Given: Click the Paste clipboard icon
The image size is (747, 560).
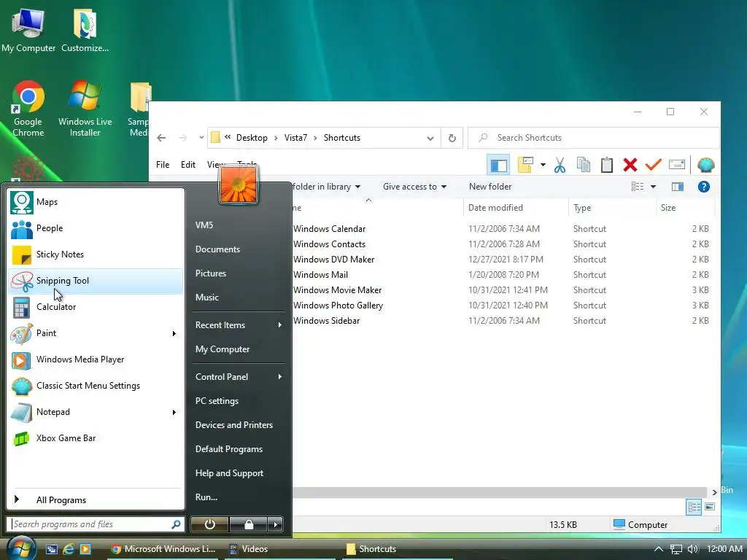Looking at the screenshot, I should tap(606, 165).
